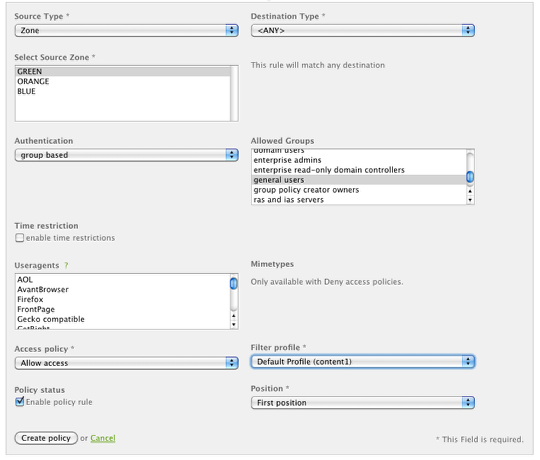Open the Destination Type dropdown
540x460 pixels.
click(363, 31)
